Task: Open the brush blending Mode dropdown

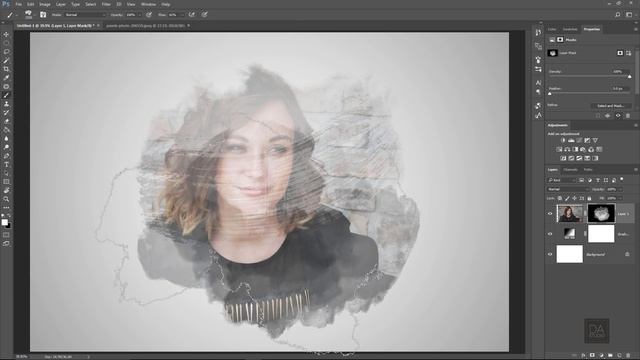Action: point(85,15)
